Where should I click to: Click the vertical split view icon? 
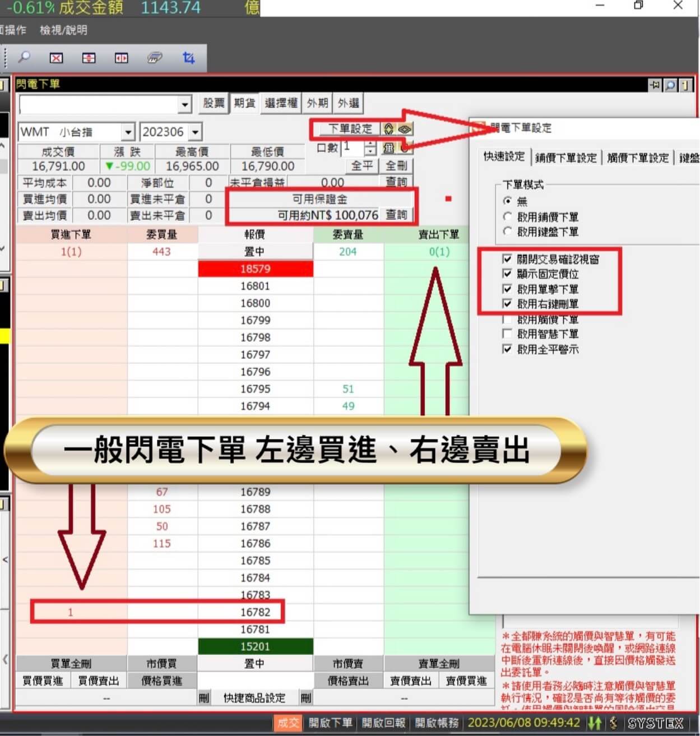121,58
